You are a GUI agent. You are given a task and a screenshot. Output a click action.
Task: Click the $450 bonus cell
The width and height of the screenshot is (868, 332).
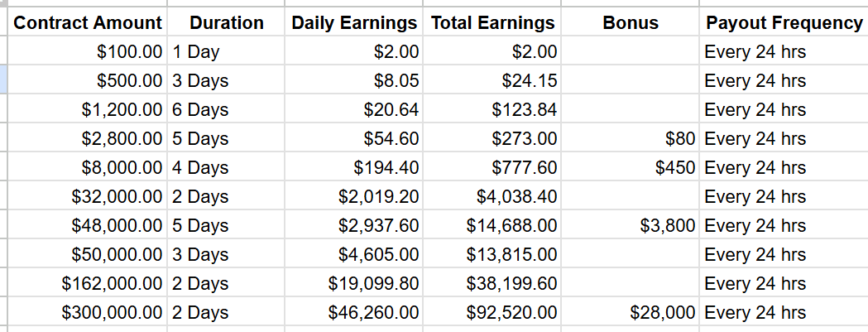pyautogui.click(x=630, y=167)
